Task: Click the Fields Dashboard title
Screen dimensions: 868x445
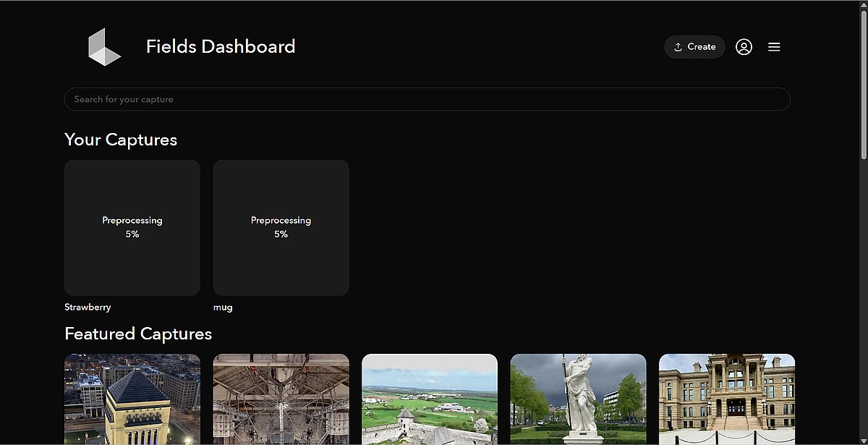Action: point(221,47)
